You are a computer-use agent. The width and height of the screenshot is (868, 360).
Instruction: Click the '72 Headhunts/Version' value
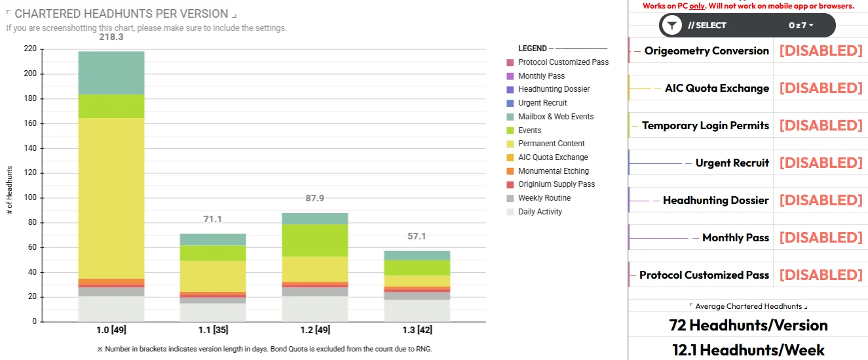(x=748, y=325)
